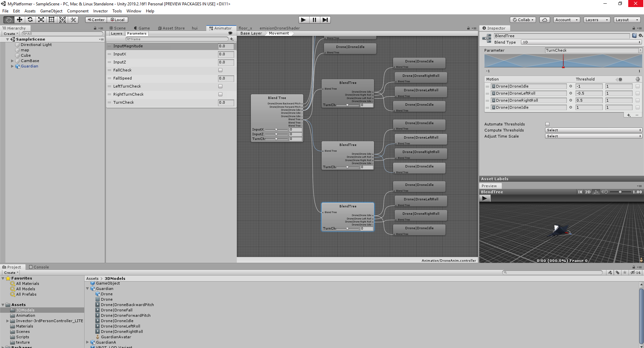644x348 pixels.
Task: Toggle the RightTurnCheck parameter checkbox
Action: [x=220, y=94]
